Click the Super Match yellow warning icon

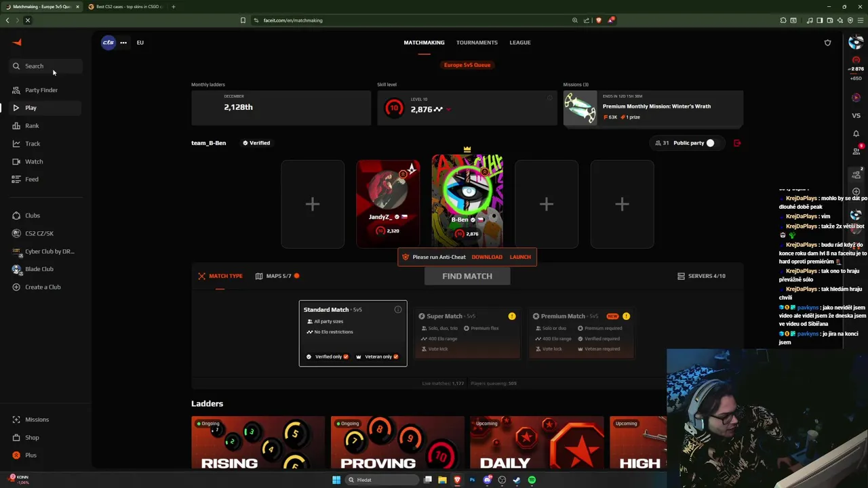coord(512,316)
